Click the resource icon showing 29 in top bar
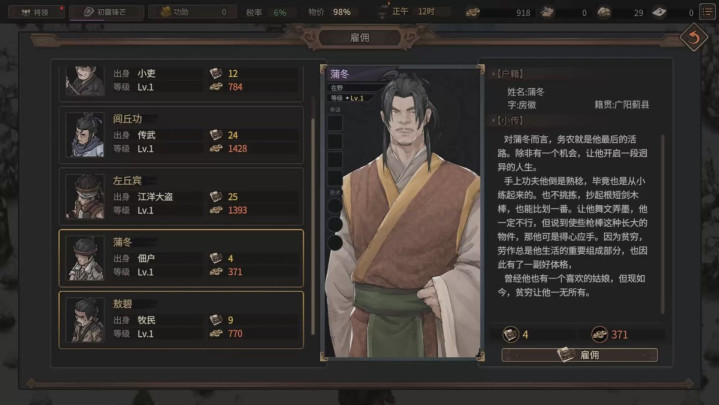Image resolution: width=719 pixels, height=405 pixels. click(604, 12)
